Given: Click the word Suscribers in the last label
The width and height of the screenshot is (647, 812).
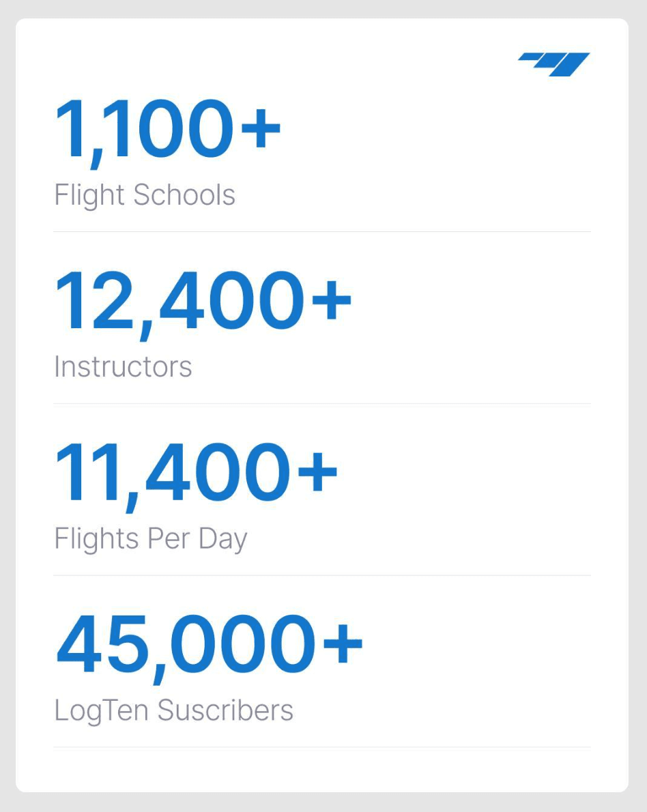Looking at the screenshot, I should 225,710.
